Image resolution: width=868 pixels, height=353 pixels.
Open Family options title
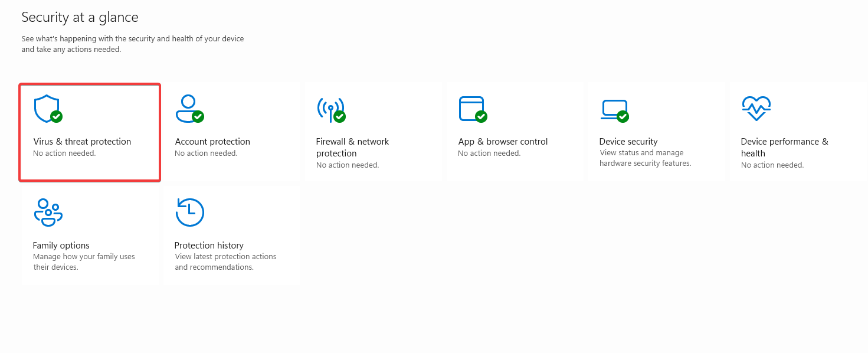coord(61,246)
